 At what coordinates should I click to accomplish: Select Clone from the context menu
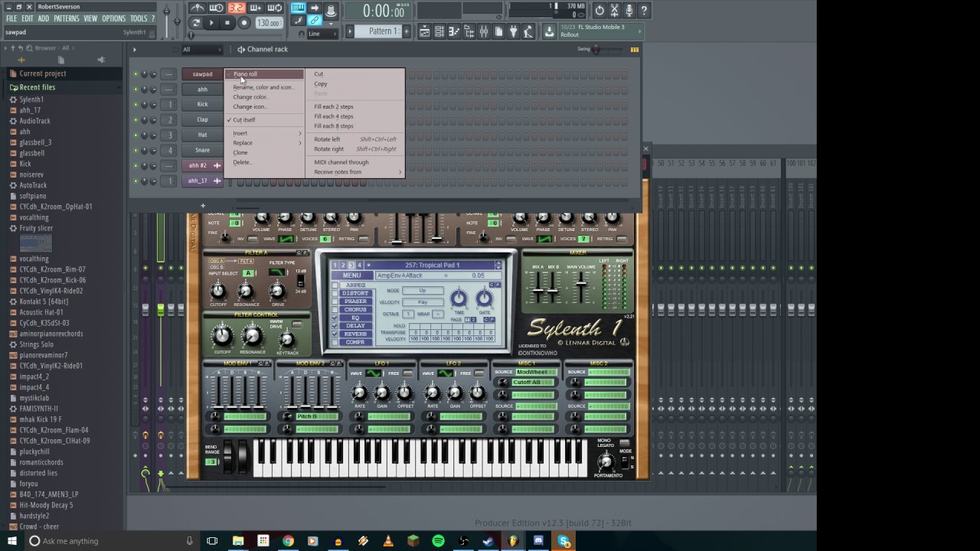(x=265, y=152)
